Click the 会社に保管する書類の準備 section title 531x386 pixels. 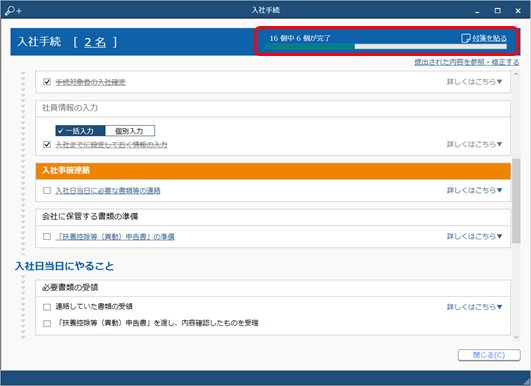pos(90,216)
